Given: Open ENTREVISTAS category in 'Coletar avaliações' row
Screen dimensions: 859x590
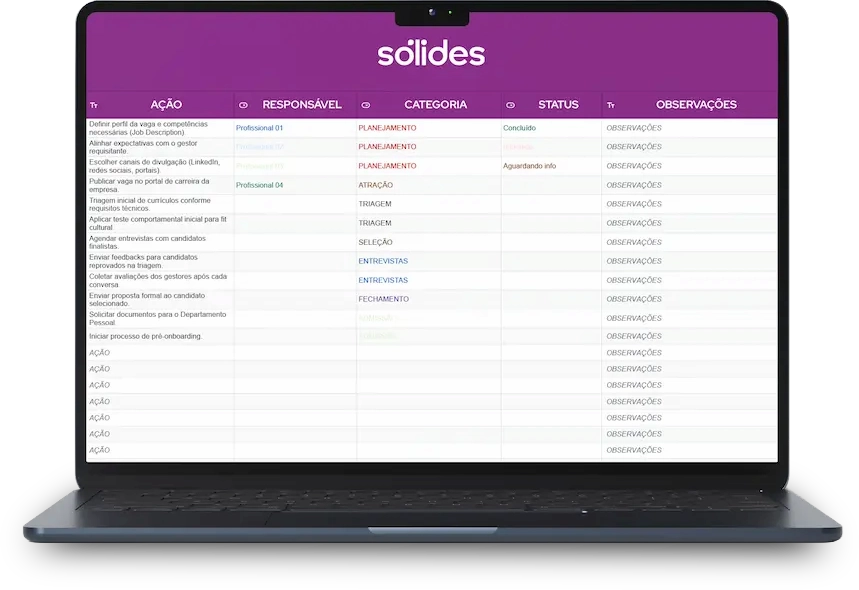Looking at the screenshot, I should pos(429,280).
